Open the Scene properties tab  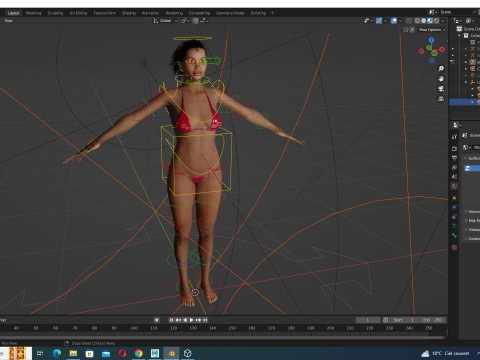coord(454,177)
